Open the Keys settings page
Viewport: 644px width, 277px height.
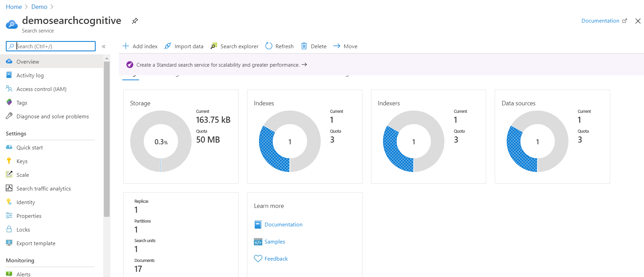(22, 161)
